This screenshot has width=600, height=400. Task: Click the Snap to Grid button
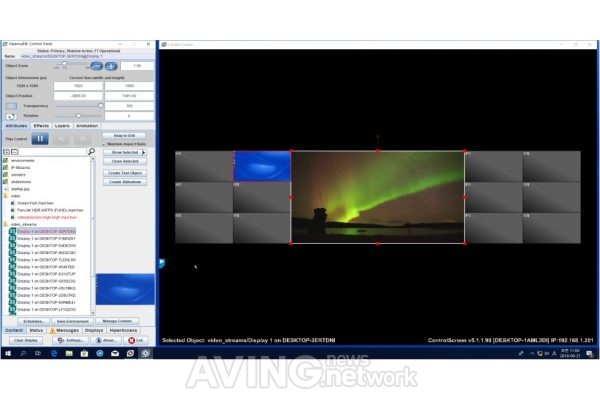(x=124, y=136)
